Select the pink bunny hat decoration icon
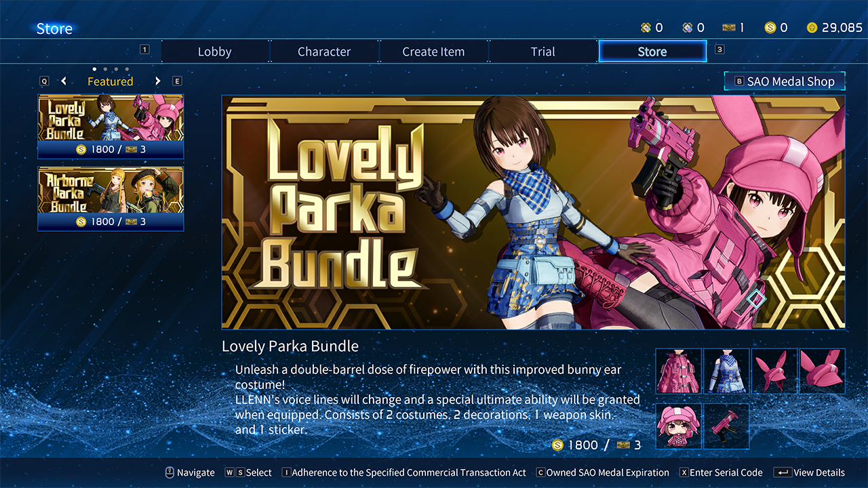The height and width of the screenshot is (488, 868). (x=823, y=371)
